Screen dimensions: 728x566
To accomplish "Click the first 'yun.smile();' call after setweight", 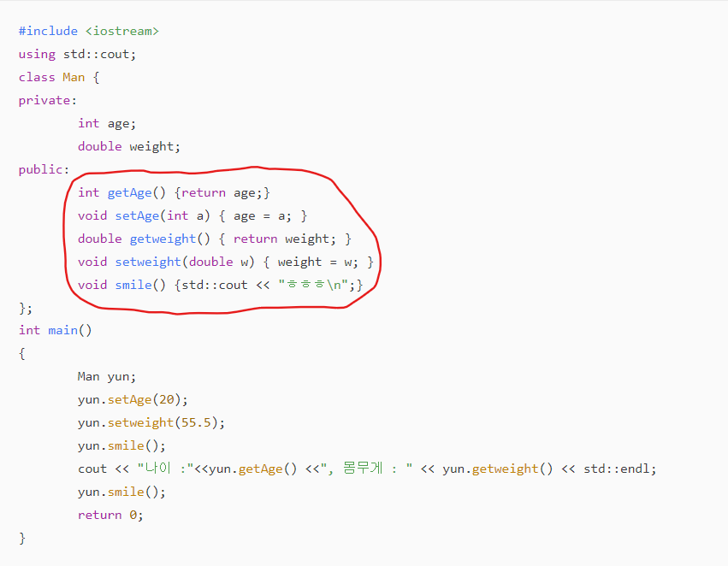I will point(121,445).
